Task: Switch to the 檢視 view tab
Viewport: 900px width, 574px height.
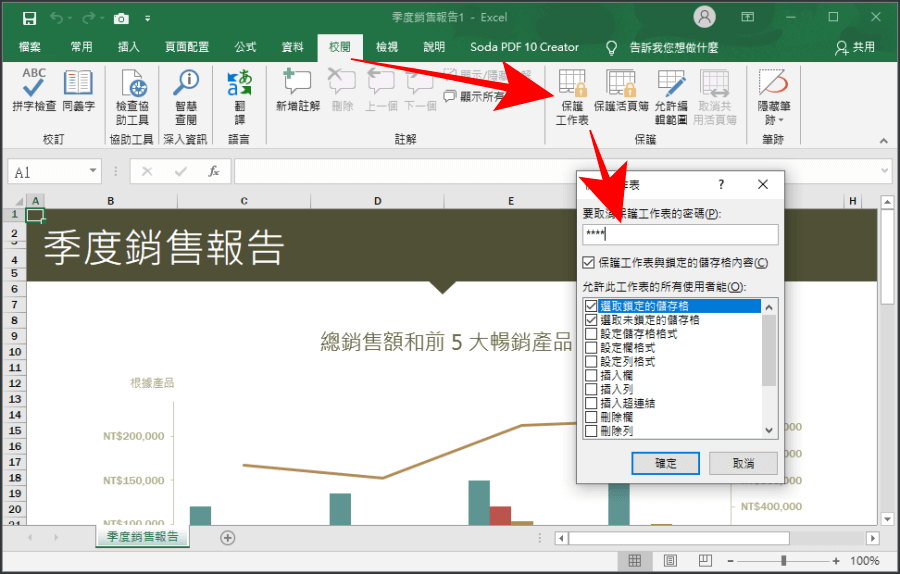Action: pos(387,47)
